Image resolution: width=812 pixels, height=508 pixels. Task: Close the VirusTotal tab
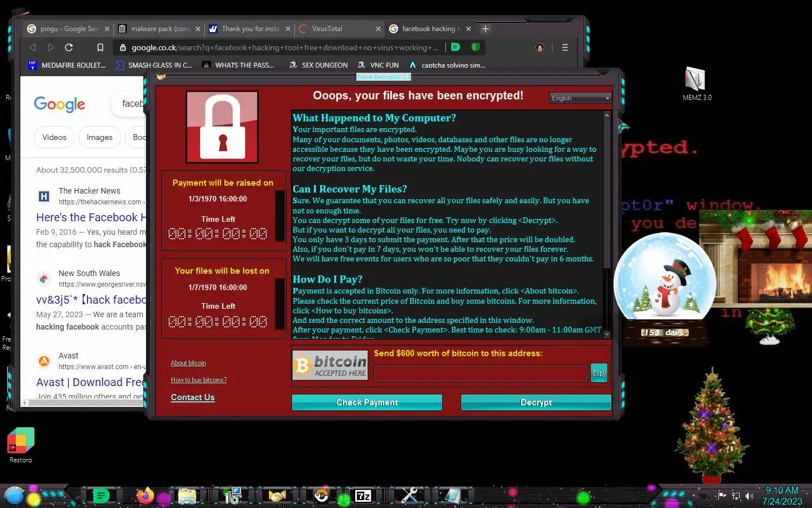378,29
